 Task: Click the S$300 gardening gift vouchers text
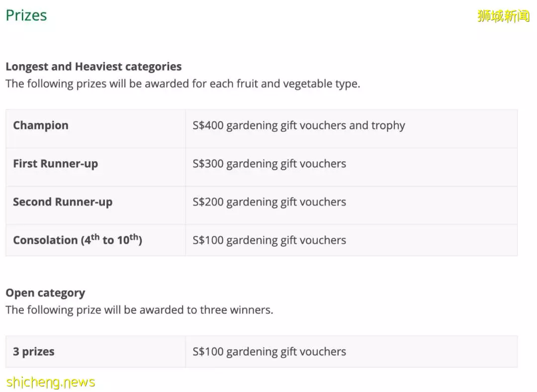point(269,164)
